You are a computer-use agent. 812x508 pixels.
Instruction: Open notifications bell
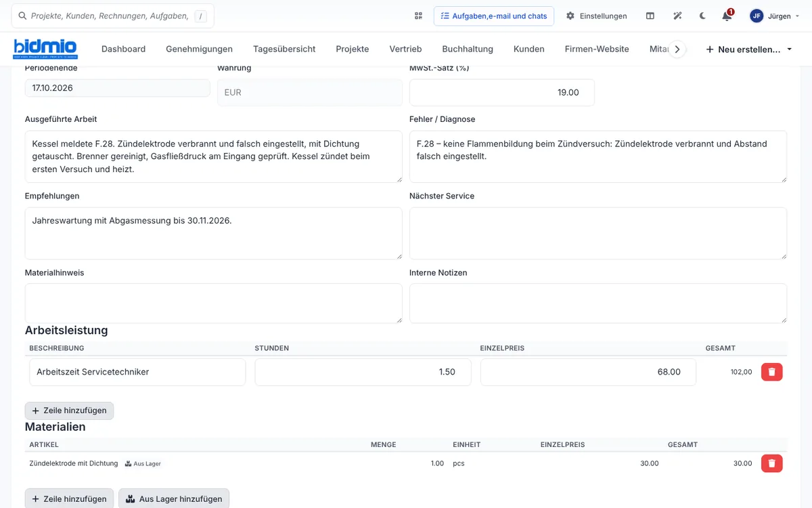727,16
